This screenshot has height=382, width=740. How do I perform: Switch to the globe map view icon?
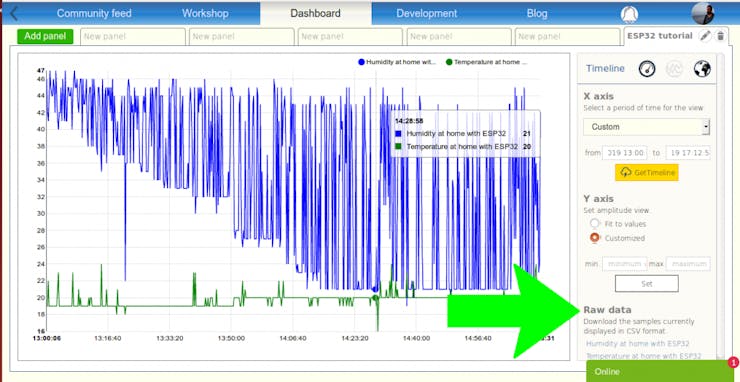[x=702, y=69]
